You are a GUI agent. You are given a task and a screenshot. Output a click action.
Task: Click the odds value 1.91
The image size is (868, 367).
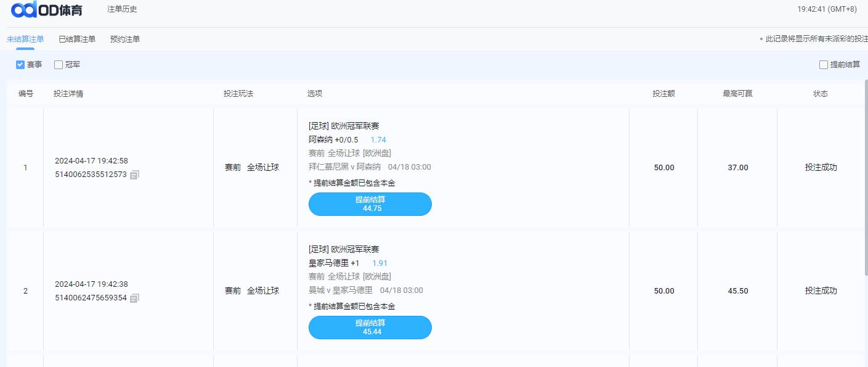pyautogui.click(x=380, y=263)
